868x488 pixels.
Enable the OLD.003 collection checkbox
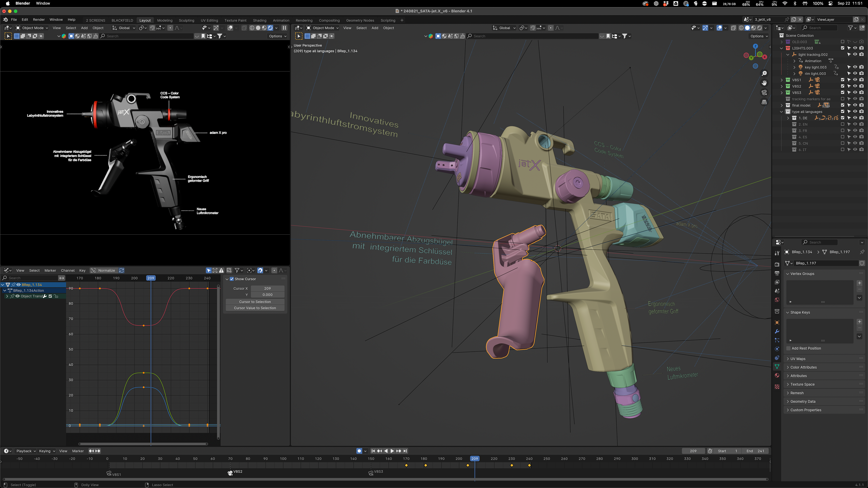pyautogui.click(x=842, y=42)
